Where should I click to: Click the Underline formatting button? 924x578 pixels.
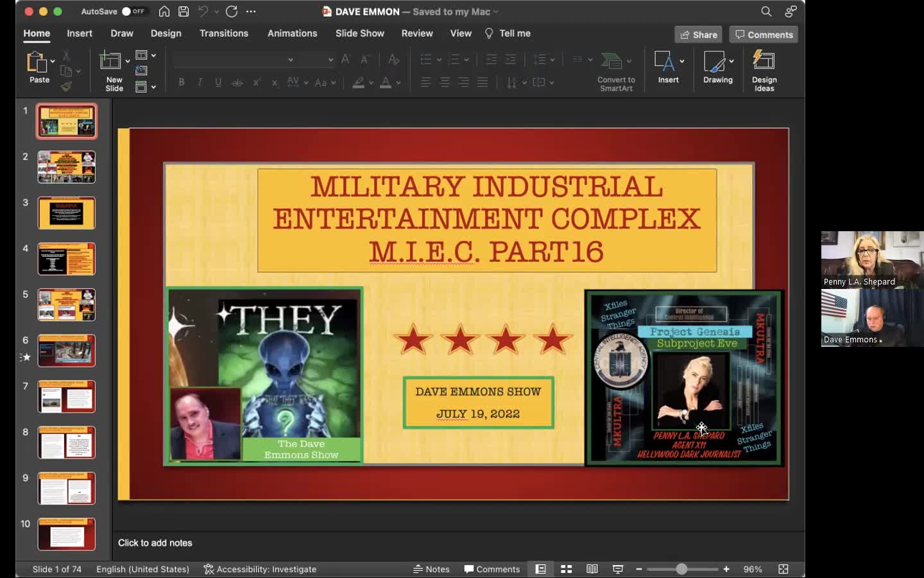coord(219,82)
